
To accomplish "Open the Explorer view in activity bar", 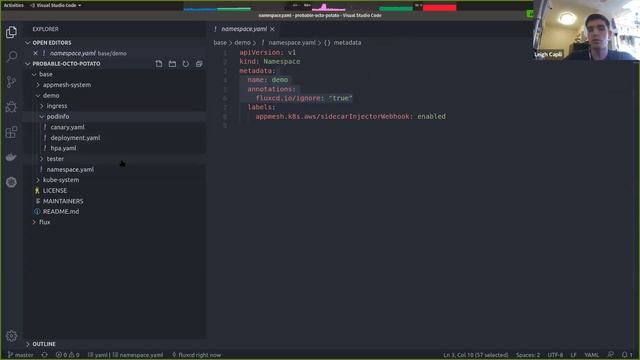I will point(11,32).
